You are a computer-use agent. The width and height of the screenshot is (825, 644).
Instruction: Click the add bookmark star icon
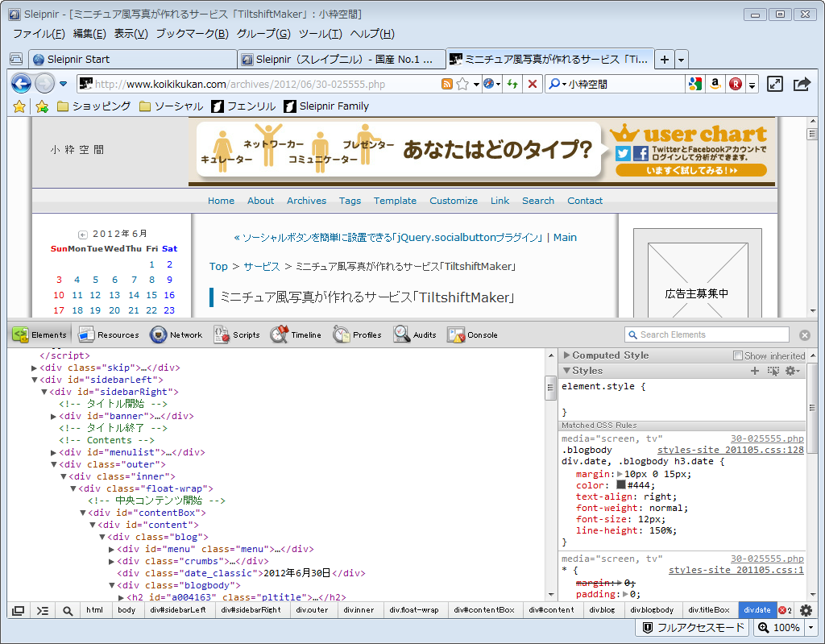tap(42, 106)
